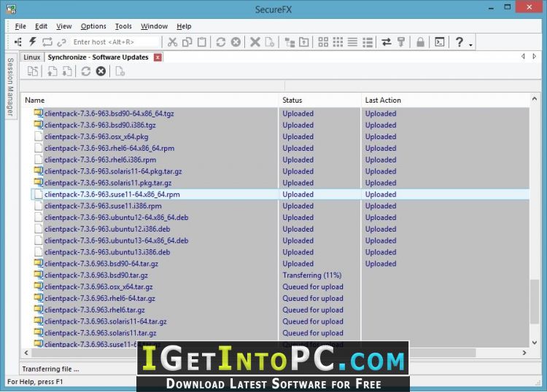Click the Delete X toolbar icon

point(255,42)
